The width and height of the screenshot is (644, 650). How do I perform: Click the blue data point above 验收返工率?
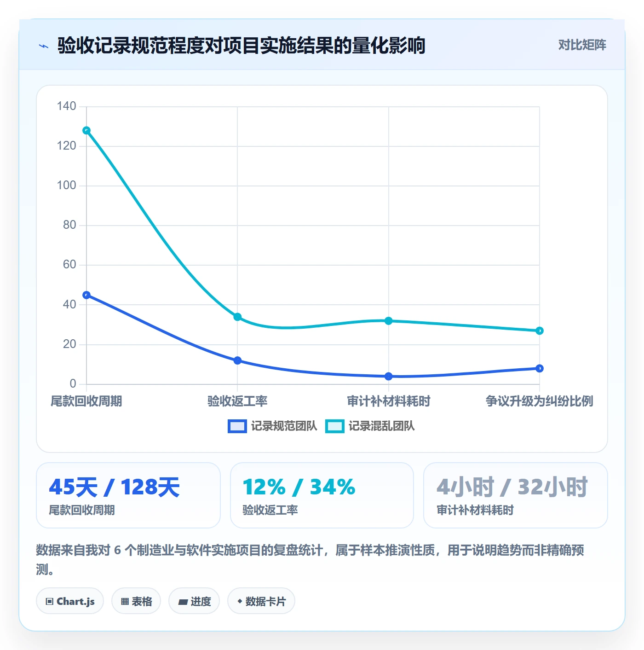(x=237, y=360)
